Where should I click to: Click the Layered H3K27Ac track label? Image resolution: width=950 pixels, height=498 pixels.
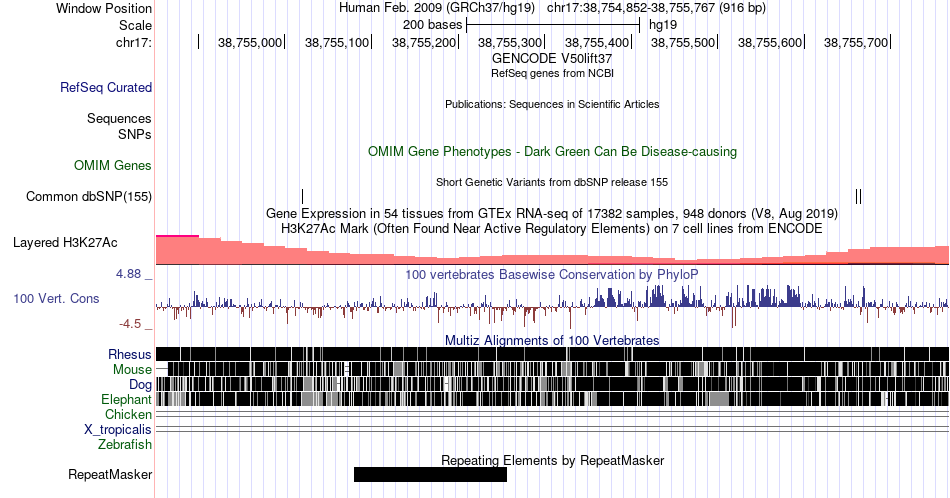pos(65,242)
